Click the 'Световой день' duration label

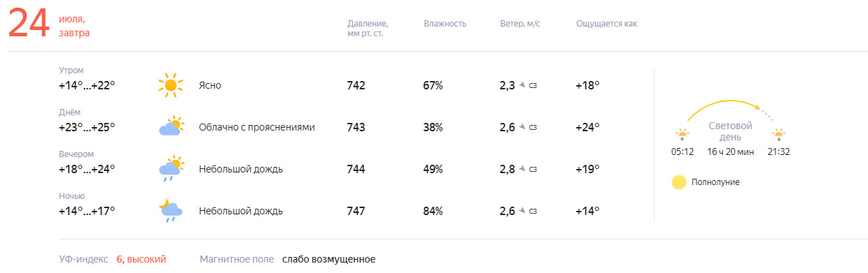pyautogui.click(x=731, y=131)
